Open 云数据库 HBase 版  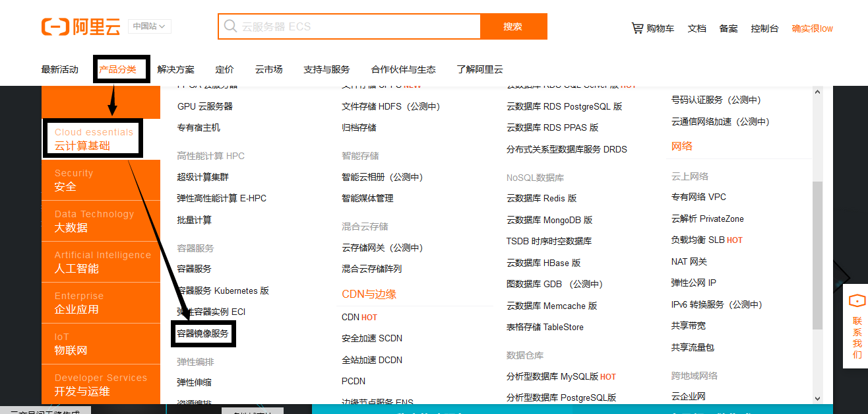click(543, 263)
